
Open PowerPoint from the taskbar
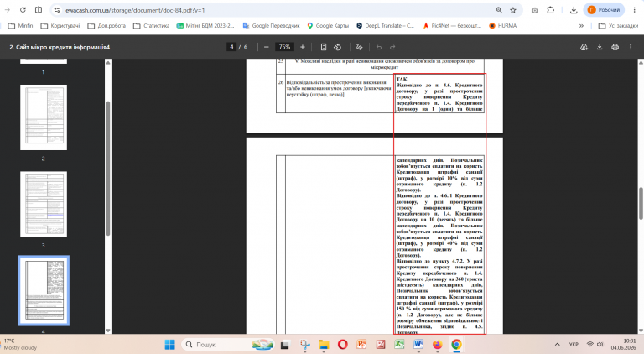click(361, 345)
